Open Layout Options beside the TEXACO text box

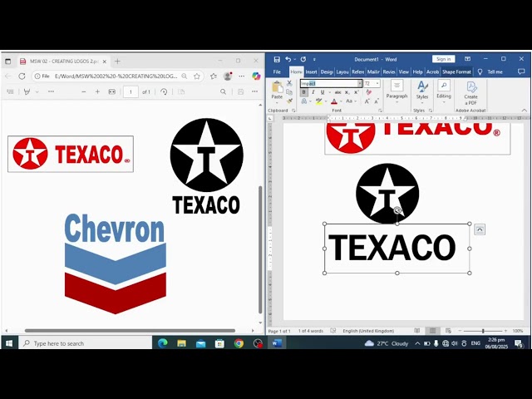point(480,229)
